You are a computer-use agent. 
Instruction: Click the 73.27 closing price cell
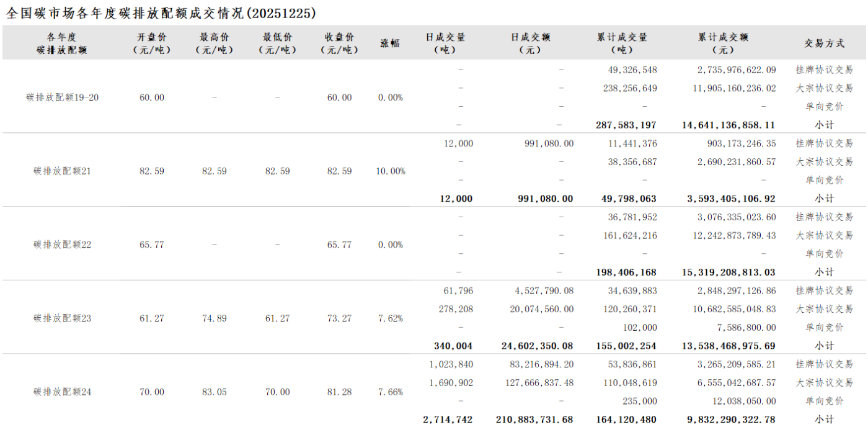click(x=339, y=318)
